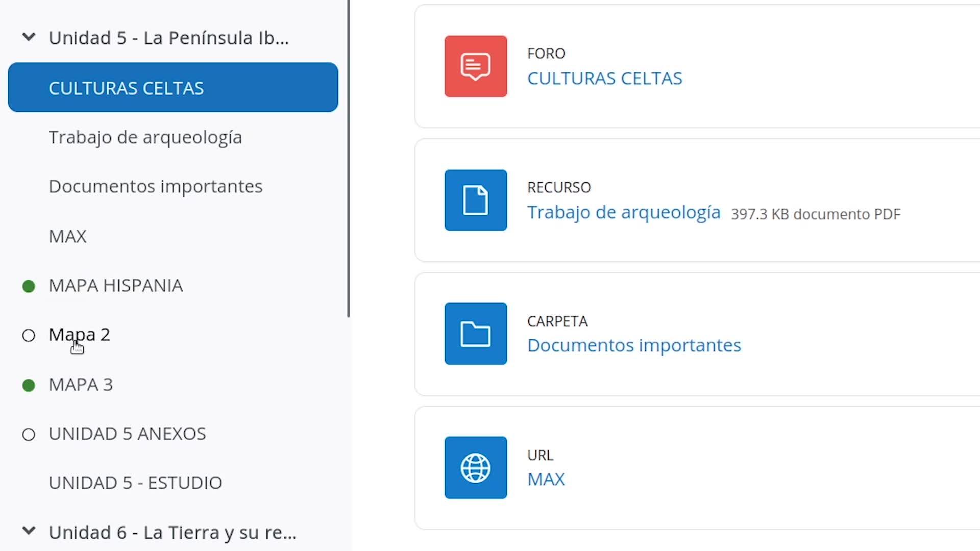980x551 pixels.
Task: Collapse the Unidad 6 section chevron
Action: coord(29,532)
